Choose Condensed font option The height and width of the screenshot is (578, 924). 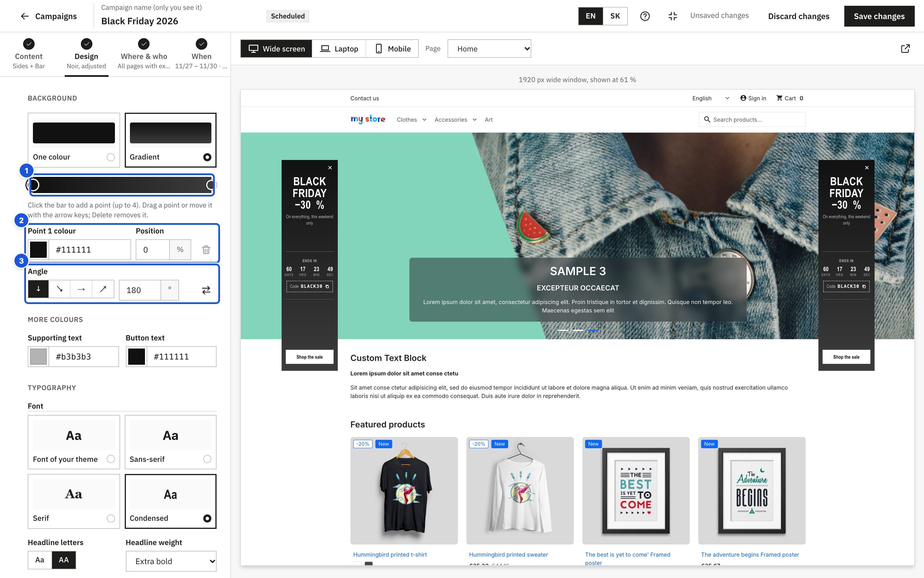[170, 501]
